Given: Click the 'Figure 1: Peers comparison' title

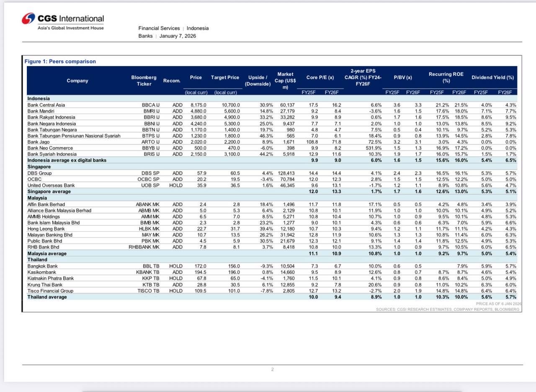Looking at the screenshot, I should click(x=60, y=62).
